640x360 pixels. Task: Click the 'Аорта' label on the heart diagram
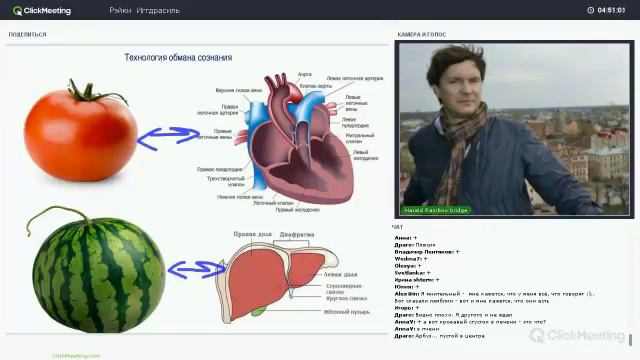304,74
